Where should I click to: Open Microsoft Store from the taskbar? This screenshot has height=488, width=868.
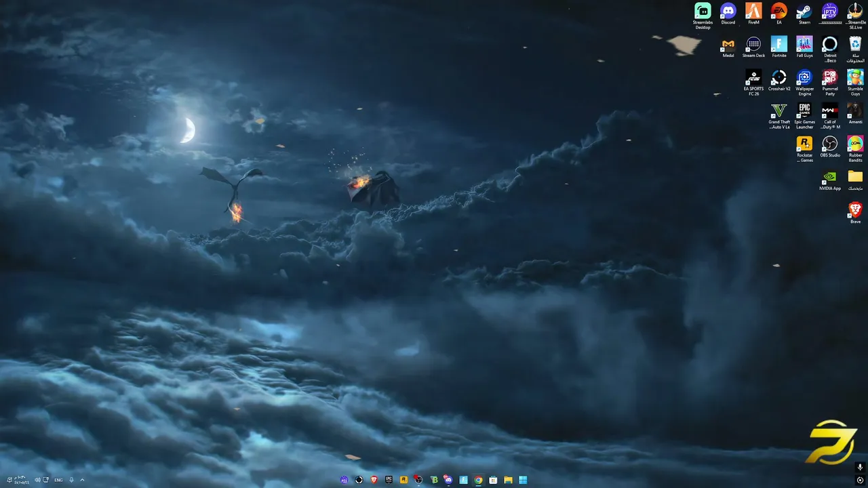click(x=493, y=480)
